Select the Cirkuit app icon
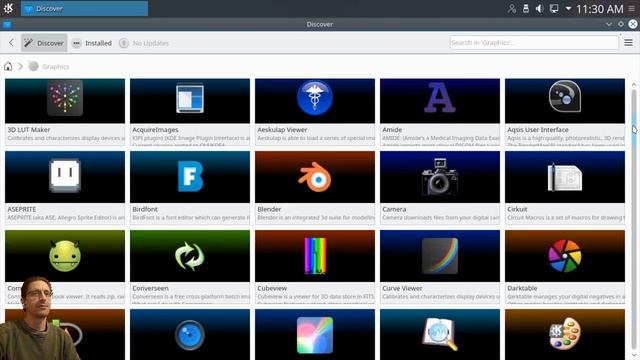The height and width of the screenshot is (360, 640). [x=564, y=177]
